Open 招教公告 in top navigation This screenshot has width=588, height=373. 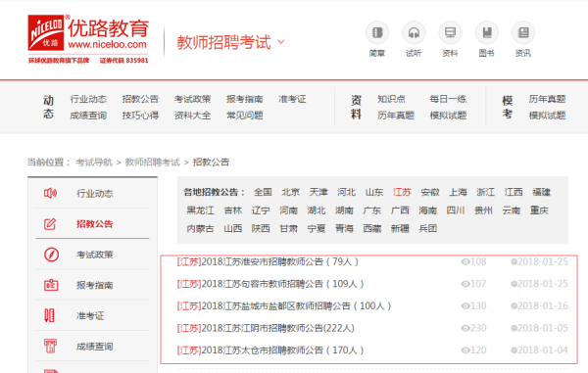coord(140,99)
